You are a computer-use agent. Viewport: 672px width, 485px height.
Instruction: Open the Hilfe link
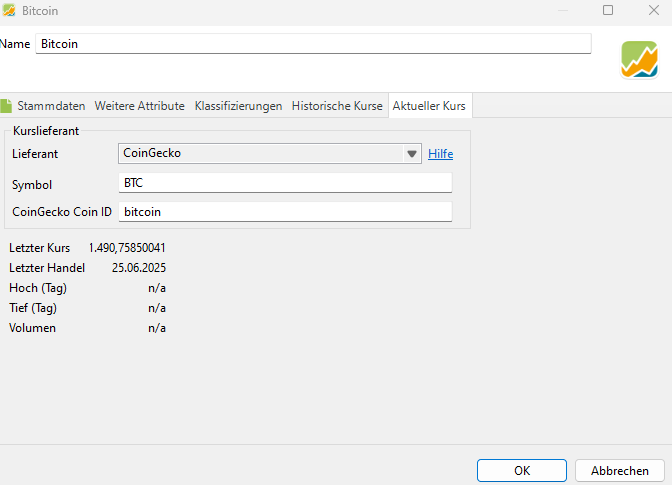[x=440, y=154]
